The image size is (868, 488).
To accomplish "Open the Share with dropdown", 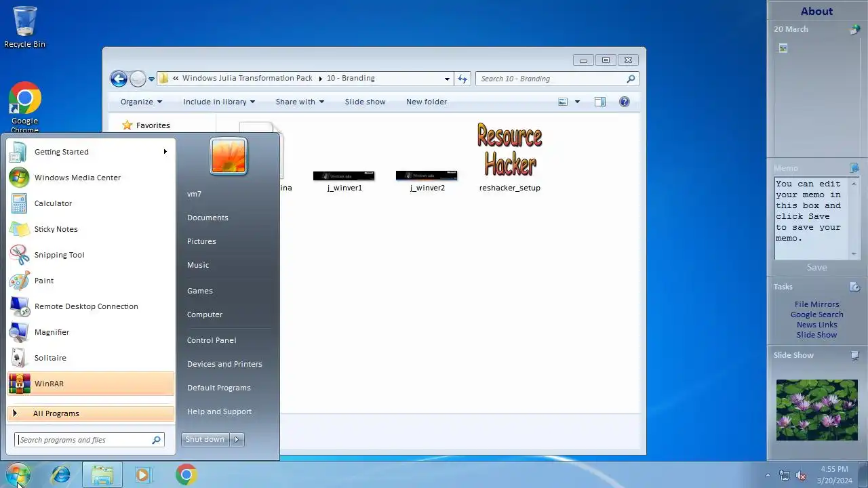I will tap(300, 102).
